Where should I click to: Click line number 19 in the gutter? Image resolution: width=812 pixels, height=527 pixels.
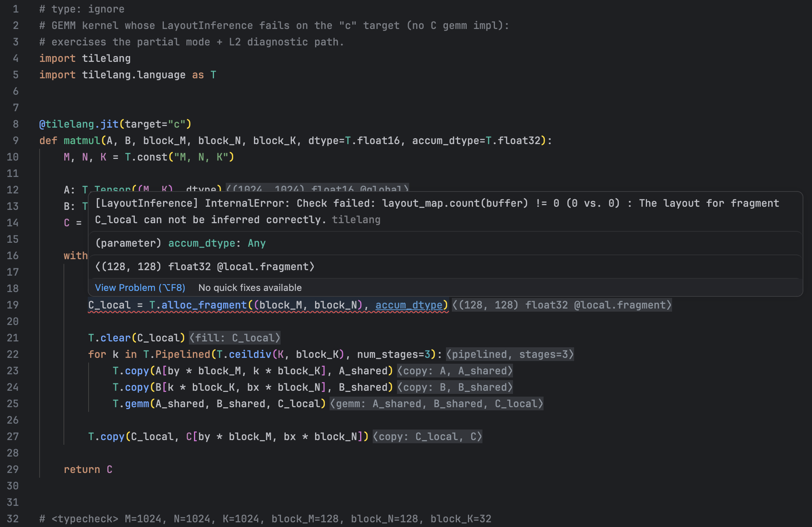13,305
